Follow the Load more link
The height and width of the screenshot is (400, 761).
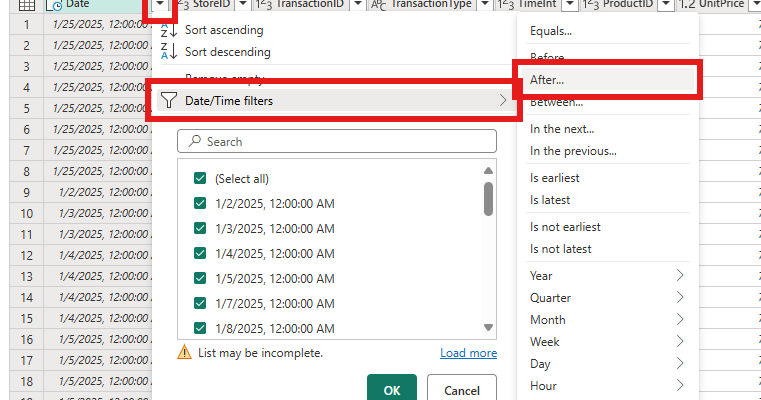click(468, 353)
